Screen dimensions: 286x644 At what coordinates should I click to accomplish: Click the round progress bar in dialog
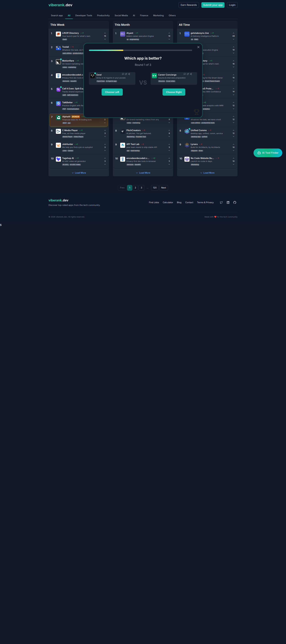click(x=140, y=50)
